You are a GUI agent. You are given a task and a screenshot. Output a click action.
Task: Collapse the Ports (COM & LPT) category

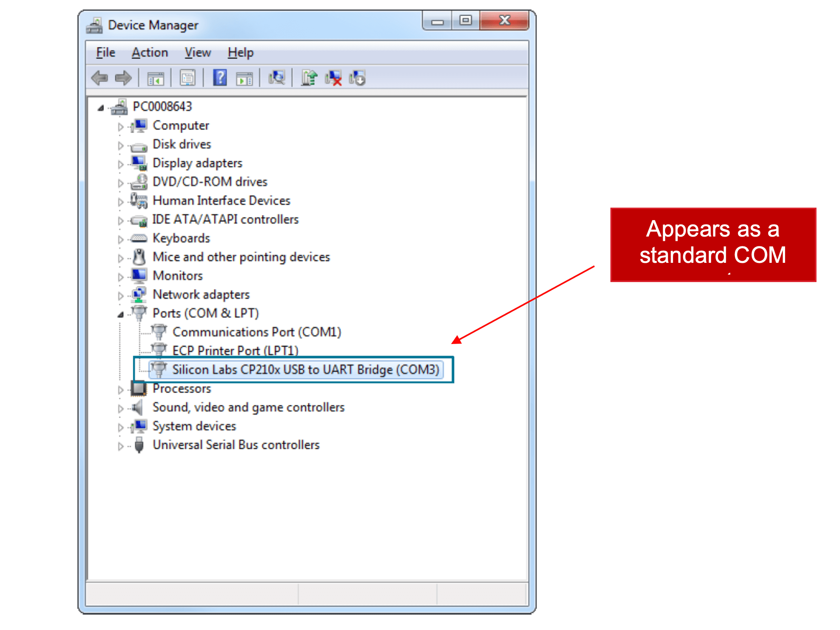[120, 314]
